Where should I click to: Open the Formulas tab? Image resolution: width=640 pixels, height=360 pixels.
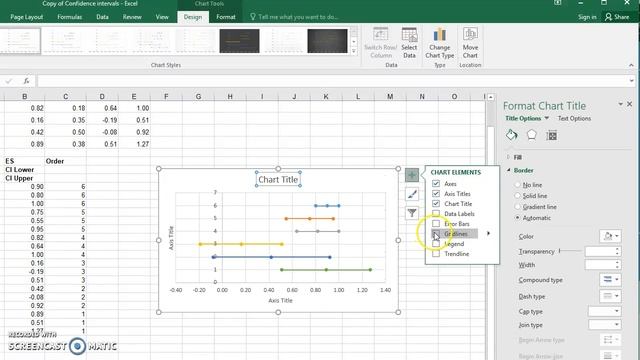[x=69, y=17]
